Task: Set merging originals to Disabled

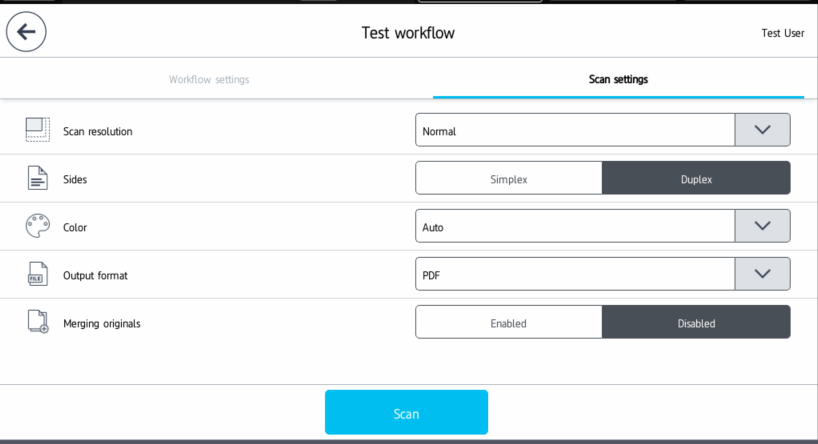Action: coord(696,323)
